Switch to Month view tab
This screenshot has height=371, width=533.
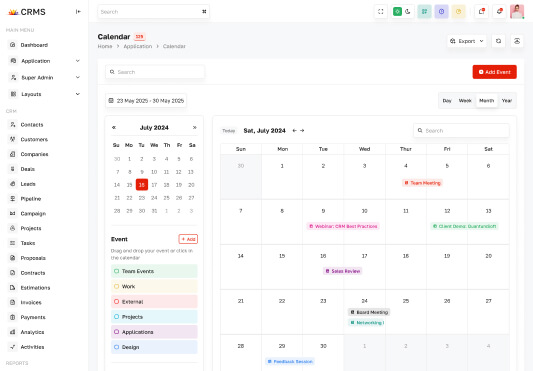[x=486, y=101]
